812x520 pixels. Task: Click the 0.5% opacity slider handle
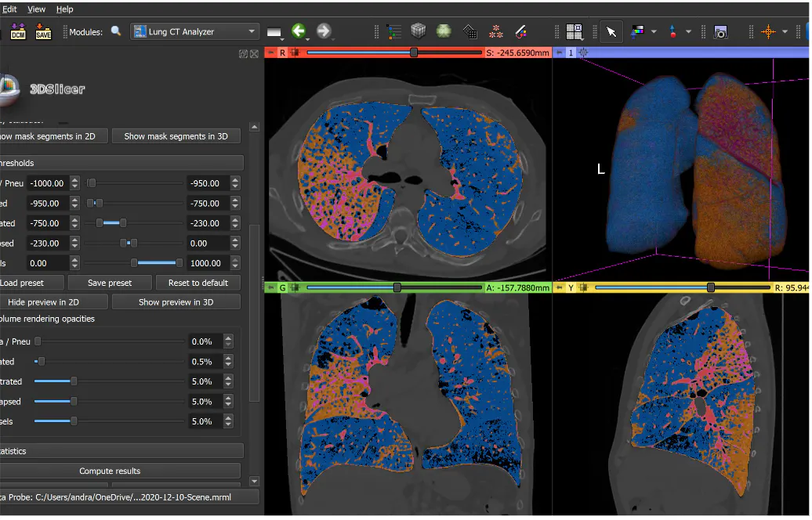pyautogui.click(x=42, y=362)
